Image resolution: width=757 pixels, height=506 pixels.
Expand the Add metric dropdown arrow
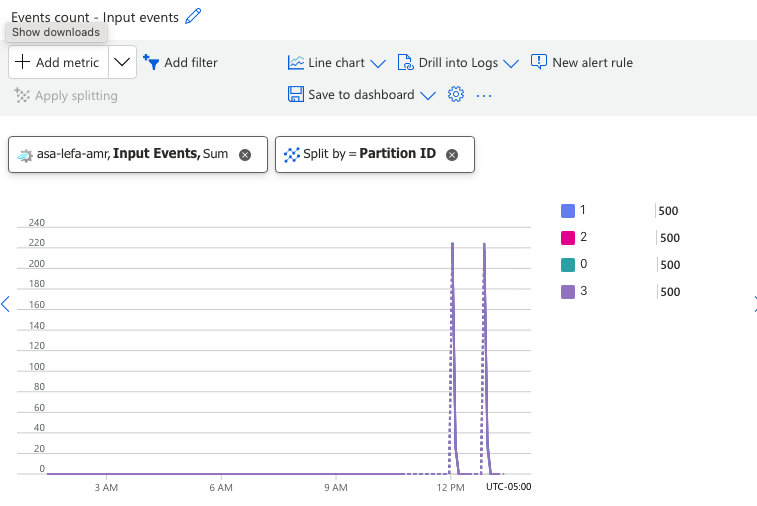click(x=122, y=62)
